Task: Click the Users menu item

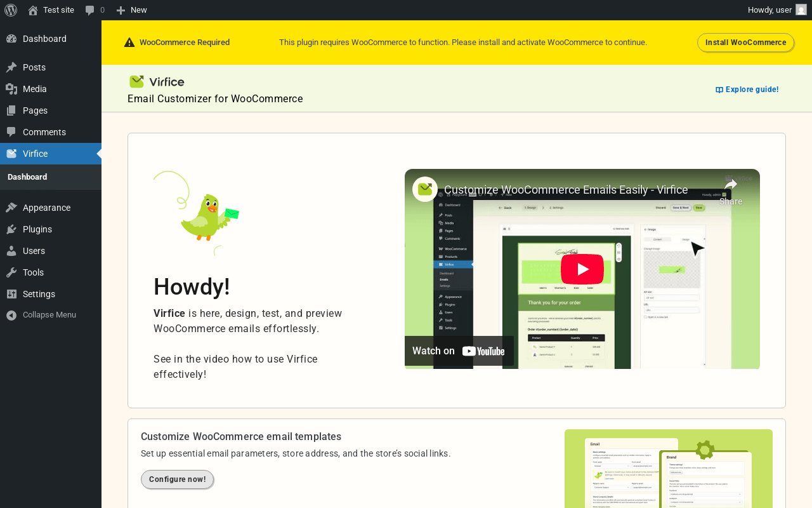Action: [51, 251]
